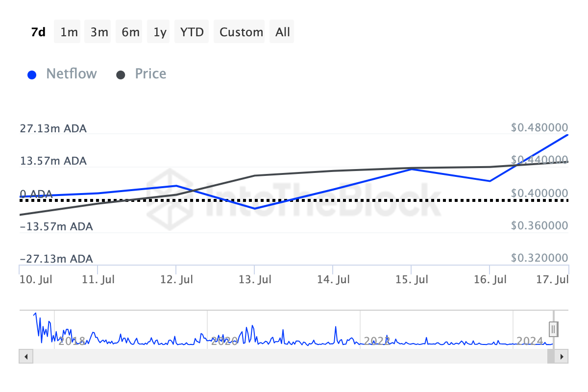The width and height of the screenshot is (588, 392).
Task: Switch to the 1m time range
Action: pyautogui.click(x=69, y=32)
